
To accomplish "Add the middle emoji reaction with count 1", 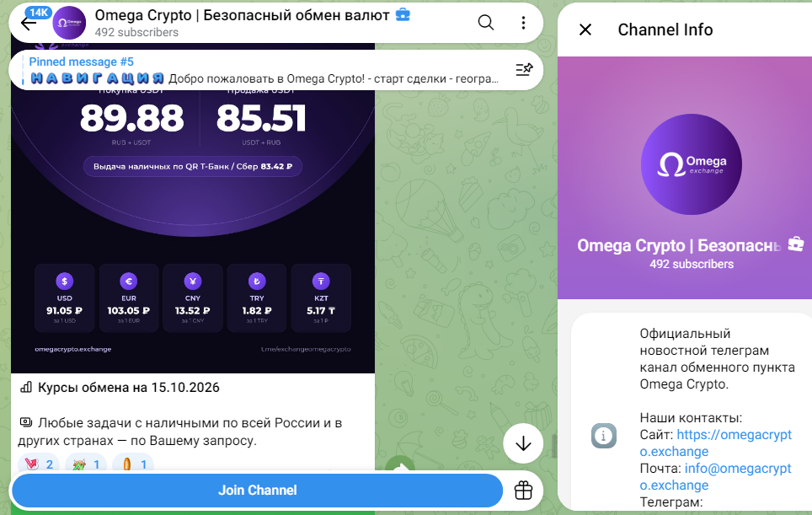I will pyautogui.click(x=86, y=464).
